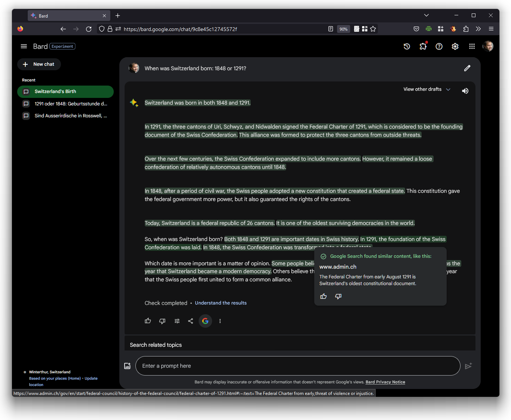Image resolution: width=511 pixels, height=420 pixels.
Task: Click Based on your places (Home) link
Action: tap(55, 379)
